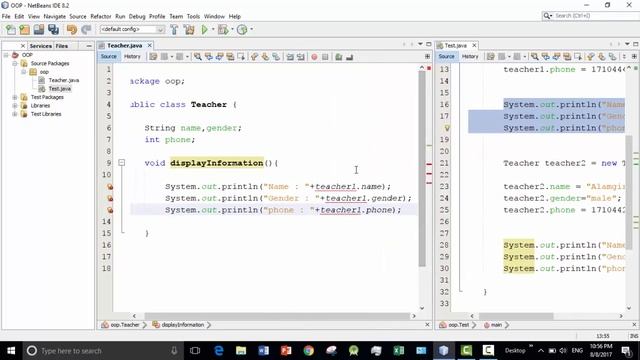The width and height of the screenshot is (640, 360).
Task: Toggle Highlight Search in Teacher.java toolbar
Action: pos(230,57)
